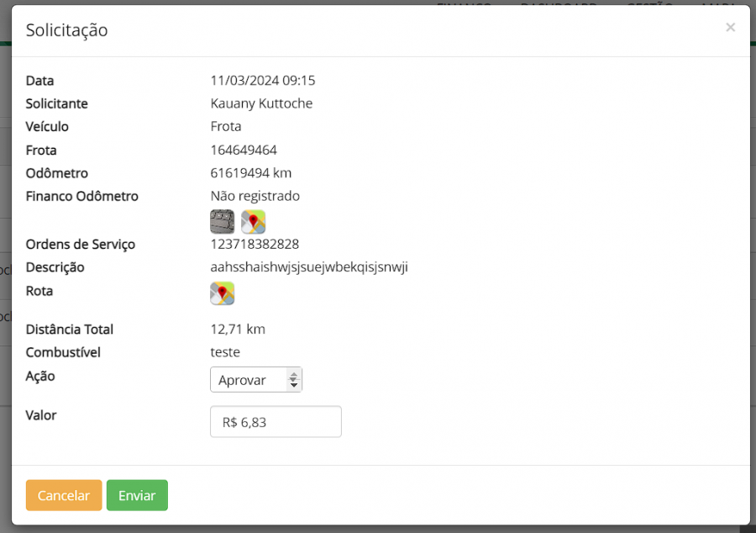Expand the Ação dropdown showing Aprovar
This screenshot has width=756, height=533.
pyautogui.click(x=255, y=380)
